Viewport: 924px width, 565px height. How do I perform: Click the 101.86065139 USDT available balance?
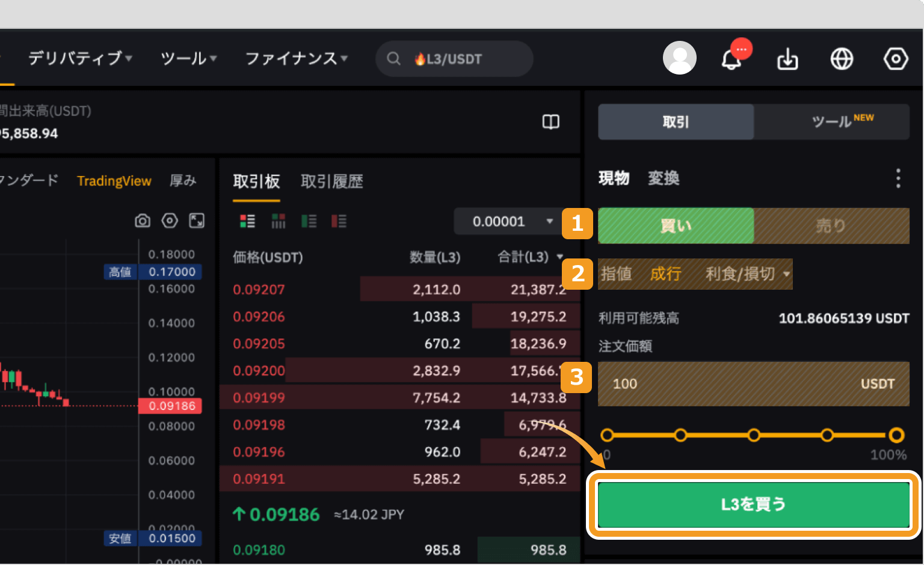pos(844,318)
